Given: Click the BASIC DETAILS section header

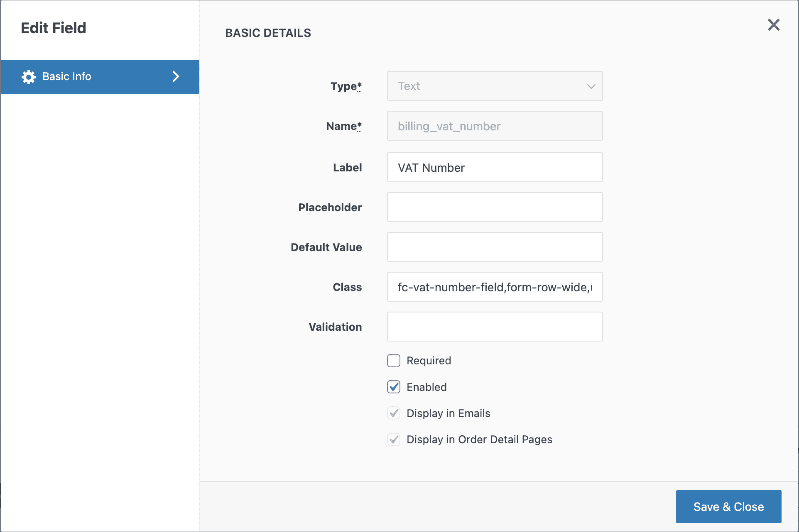Looking at the screenshot, I should [268, 33].
